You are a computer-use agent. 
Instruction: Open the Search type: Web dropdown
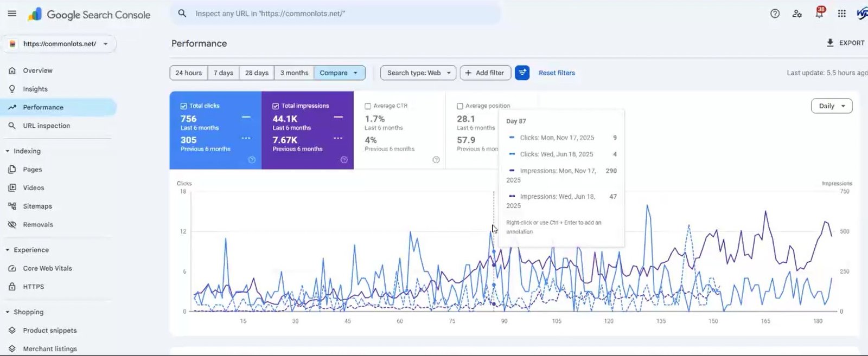point(418,73)
